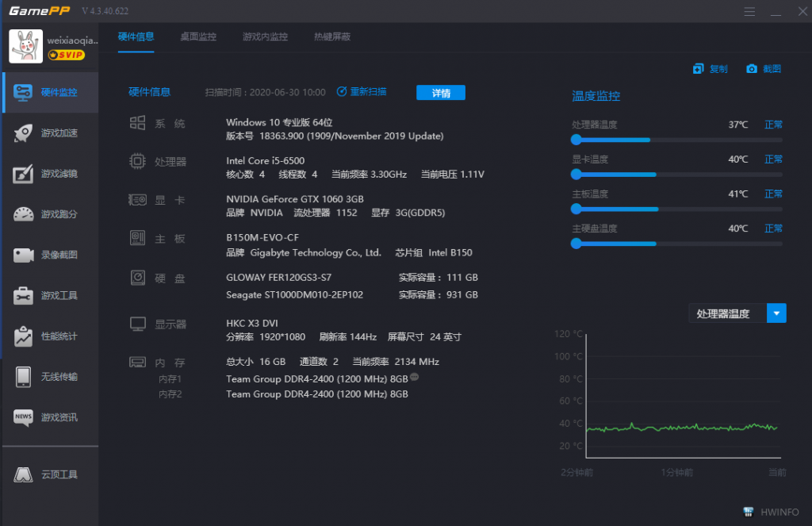Click the 复制 copy icon
The height and width of the screenshot is (526, 812).
(698, 69)
